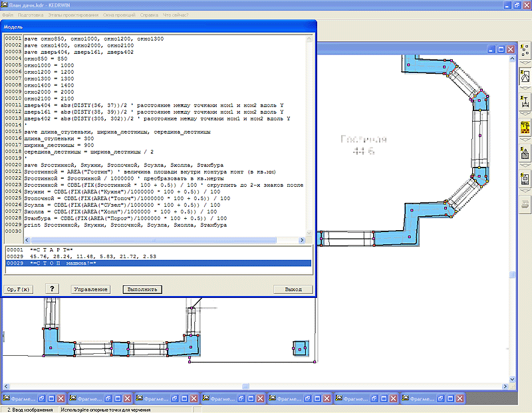Open the Справка menu

[149, 15]
